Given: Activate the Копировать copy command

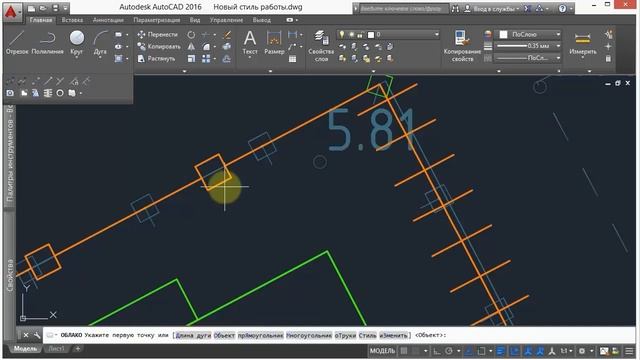Looking at the screenshot, I should pos(159,47).
